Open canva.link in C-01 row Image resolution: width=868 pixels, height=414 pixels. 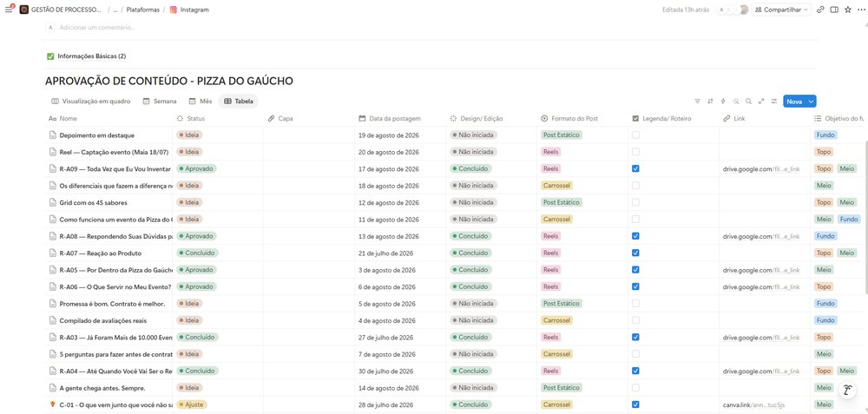point(753,404)
